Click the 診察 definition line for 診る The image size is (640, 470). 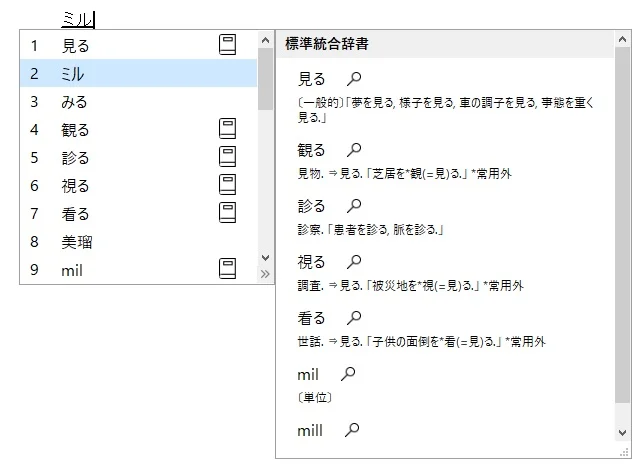tap(371, 230)
